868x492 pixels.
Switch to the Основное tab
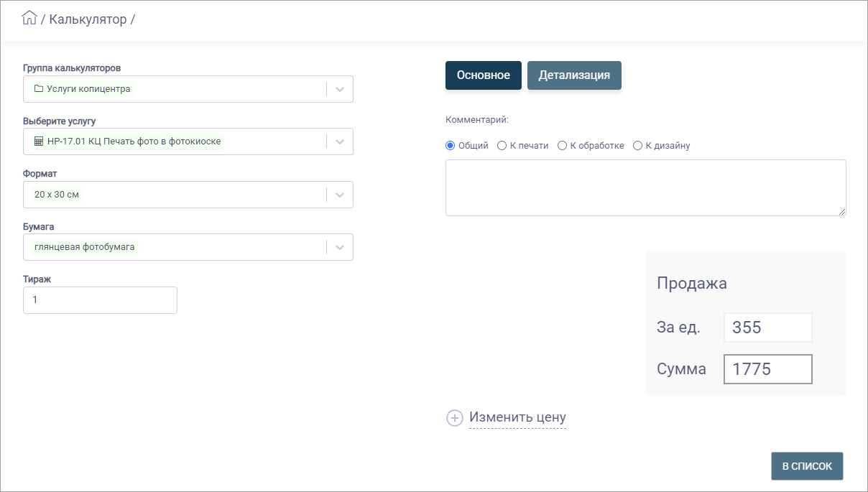click(484, 75)
